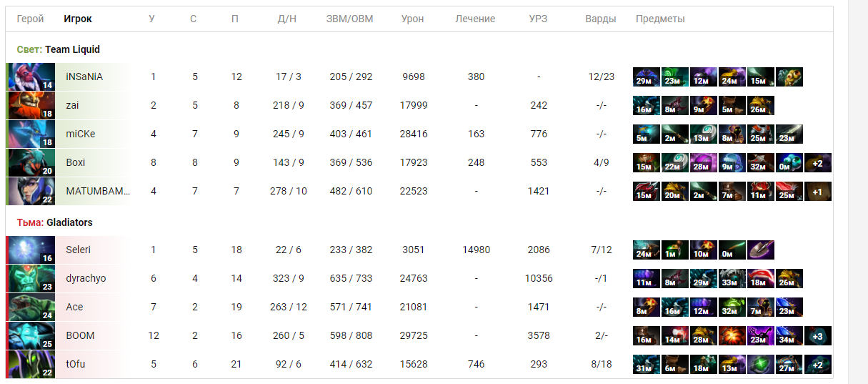
Task: Click dyrachyo's item icon labeled 33м
Action: (732, 279)
